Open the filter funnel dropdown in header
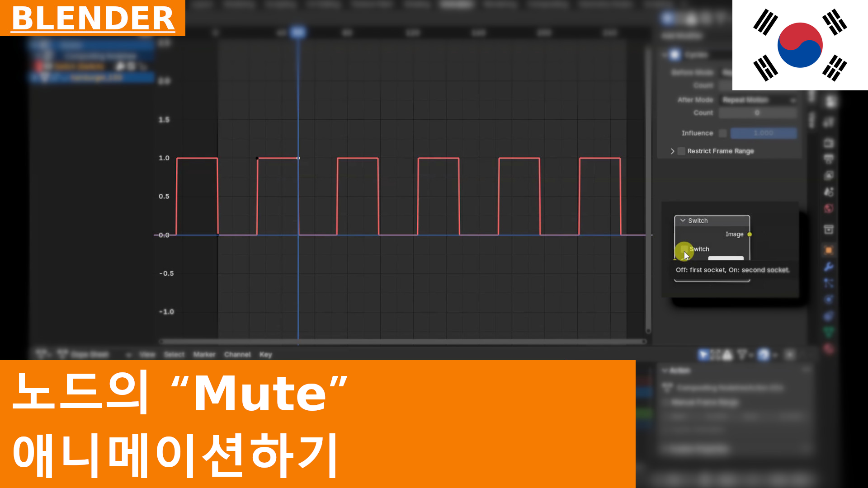Viewport: 868px width, 488px height. pyautogui.click(x=745, y=355)
